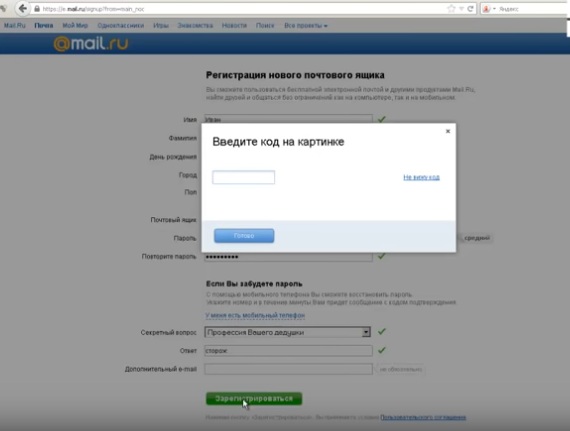Click the Не вижу код link
570x431 pixels.
tap(421, 177)
